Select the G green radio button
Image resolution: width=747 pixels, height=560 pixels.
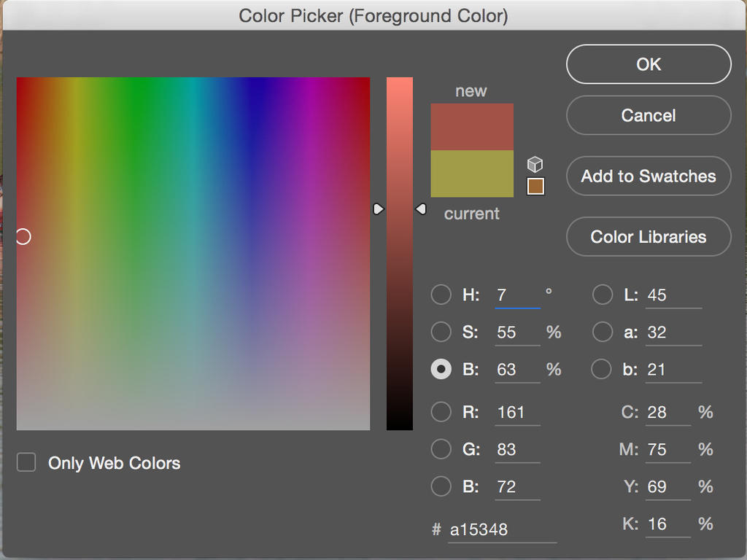pyautogui.click(x=441, y=449)
